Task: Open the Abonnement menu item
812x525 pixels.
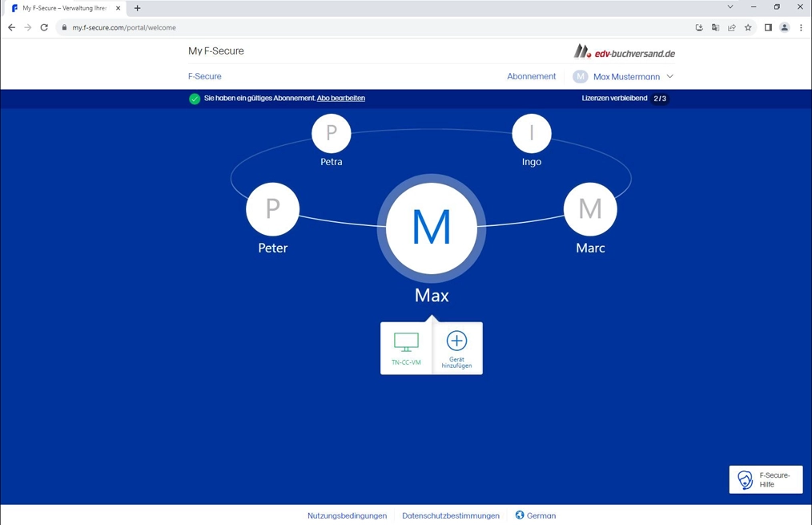Action: pyautogui.click(x=531, y=76)
